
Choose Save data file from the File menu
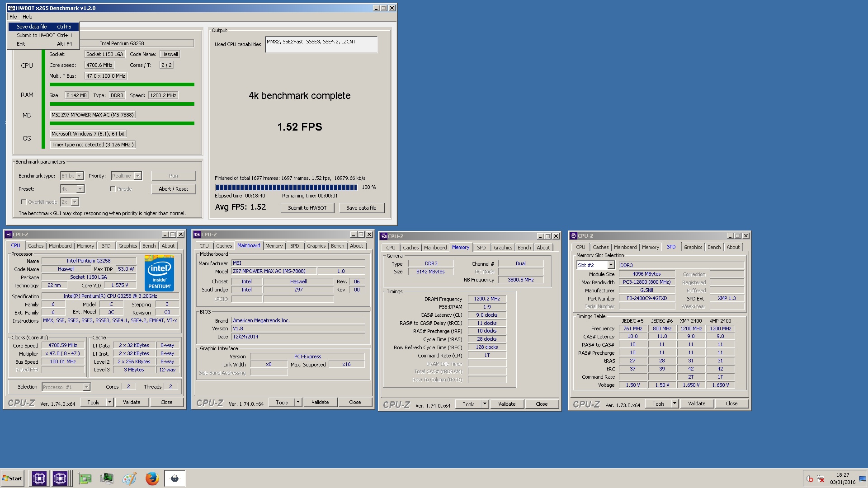click(44, 27)
